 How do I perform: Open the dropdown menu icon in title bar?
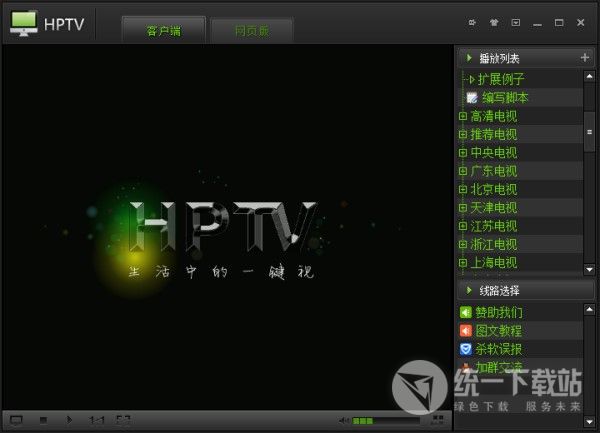[x=515, y=22]
